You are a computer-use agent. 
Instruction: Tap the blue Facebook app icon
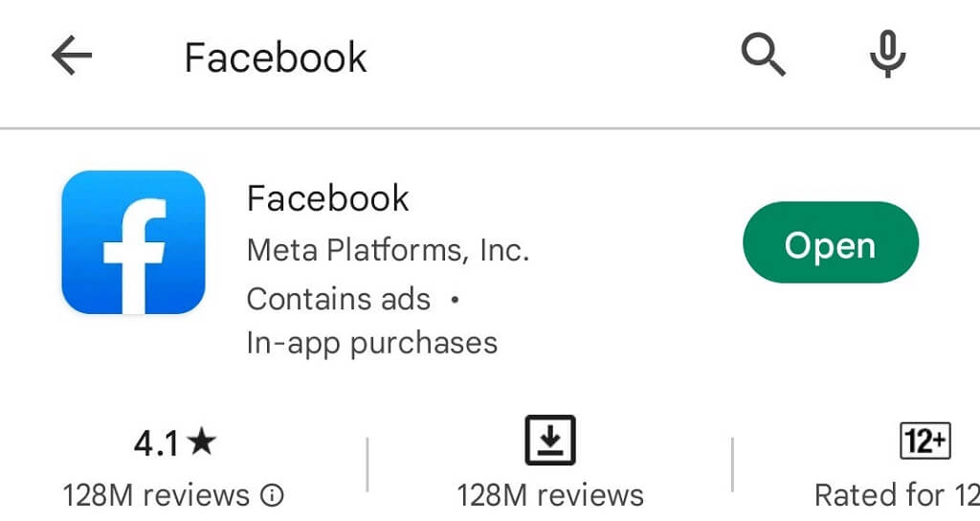[x=133, y=242]
